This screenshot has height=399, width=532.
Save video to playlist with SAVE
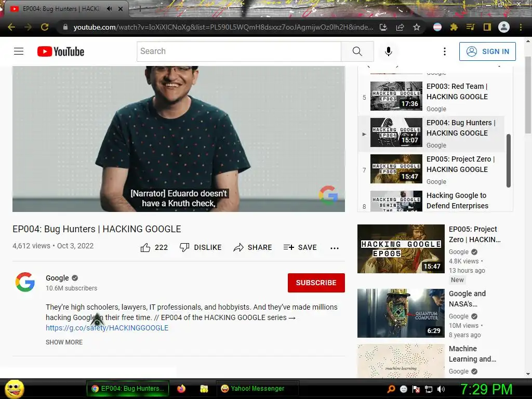tap(300, 248)
